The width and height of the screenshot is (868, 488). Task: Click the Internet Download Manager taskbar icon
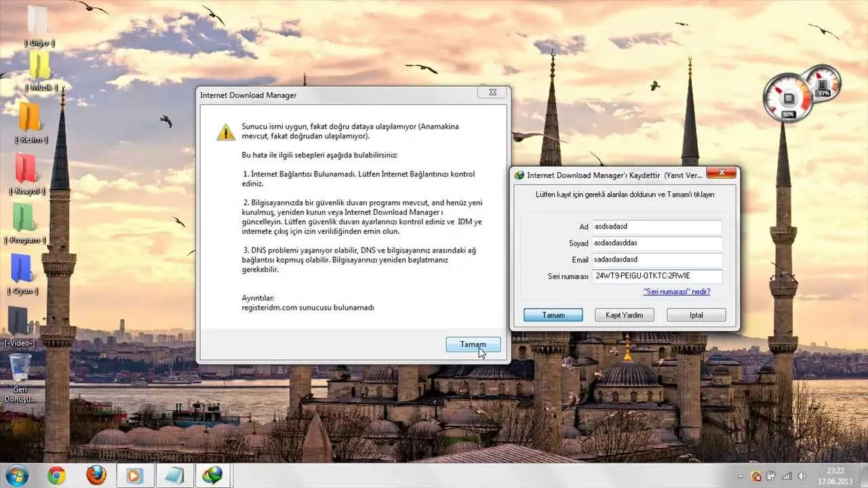[x=212, y=476]
